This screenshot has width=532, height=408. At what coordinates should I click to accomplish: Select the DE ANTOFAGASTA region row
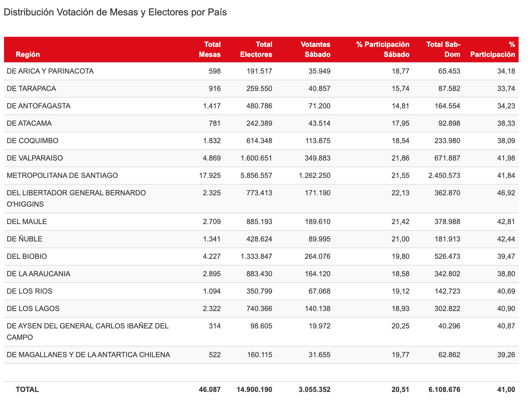(38, 106)
